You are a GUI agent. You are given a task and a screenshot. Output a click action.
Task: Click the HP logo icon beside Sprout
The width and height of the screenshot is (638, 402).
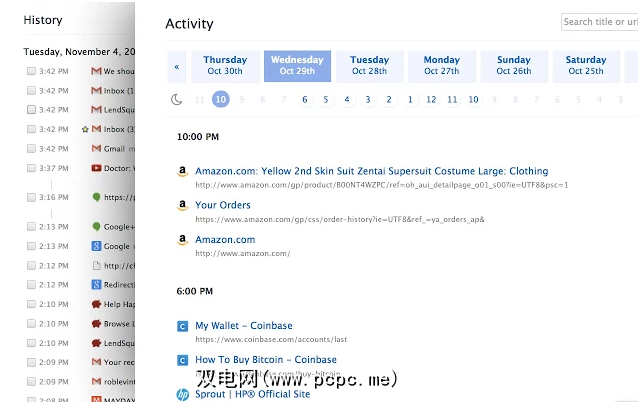183,394
